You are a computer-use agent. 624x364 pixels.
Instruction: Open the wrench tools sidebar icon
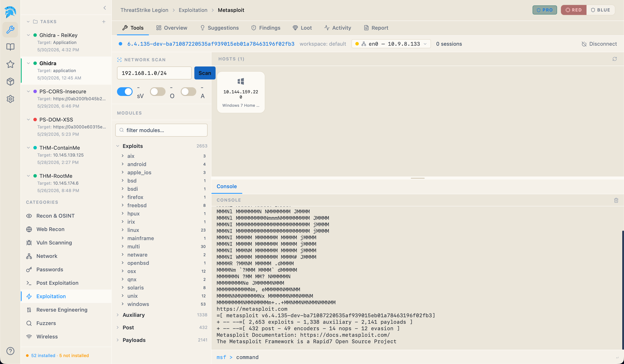10,30
